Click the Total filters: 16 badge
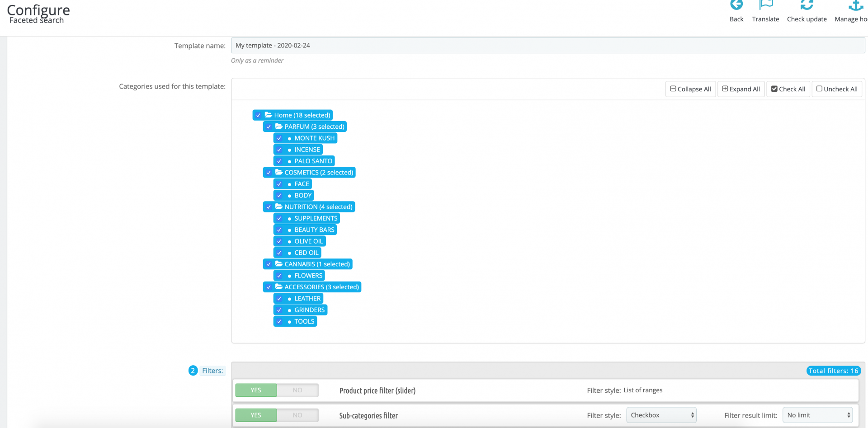 (834, 371)
